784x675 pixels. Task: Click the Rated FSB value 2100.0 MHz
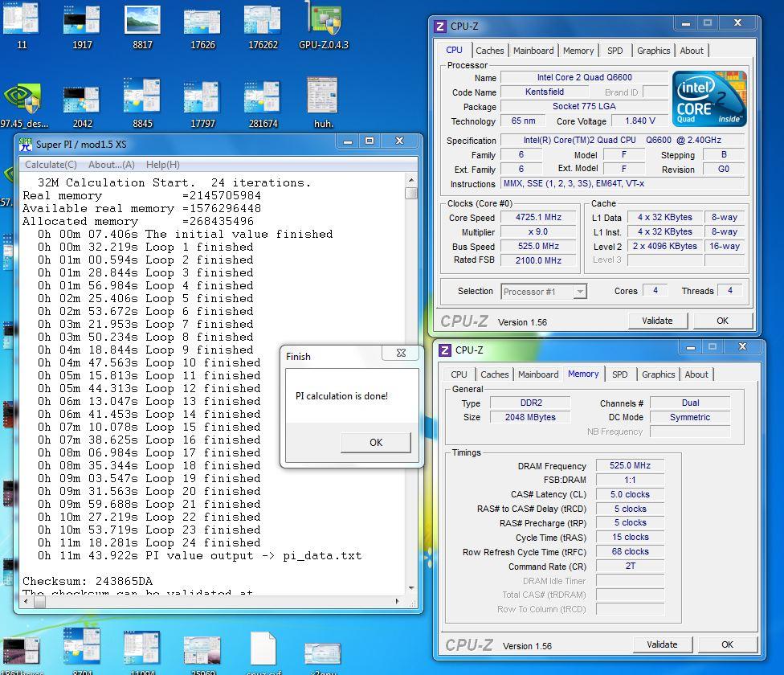538,260
